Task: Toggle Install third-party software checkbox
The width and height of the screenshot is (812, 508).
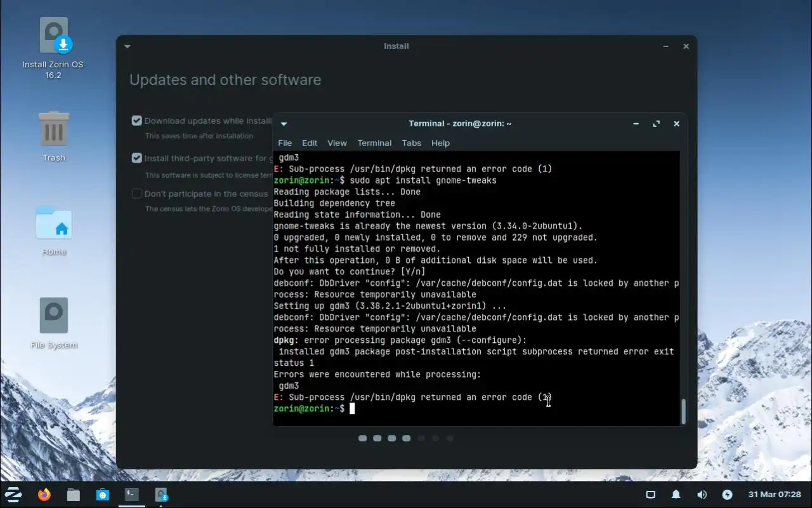Action: (x=136, y=158)
